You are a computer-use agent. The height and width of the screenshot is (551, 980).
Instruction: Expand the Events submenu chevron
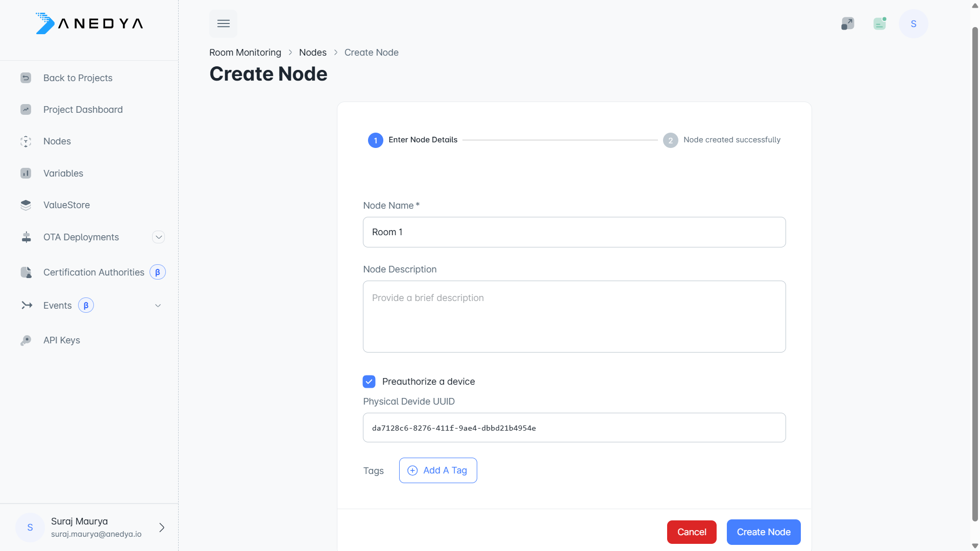158,306
